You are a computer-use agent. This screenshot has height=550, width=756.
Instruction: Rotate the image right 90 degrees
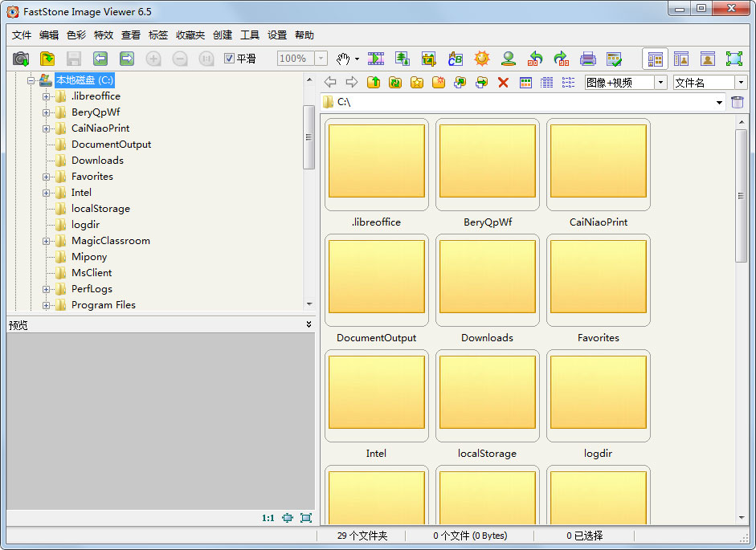point(562,59)
